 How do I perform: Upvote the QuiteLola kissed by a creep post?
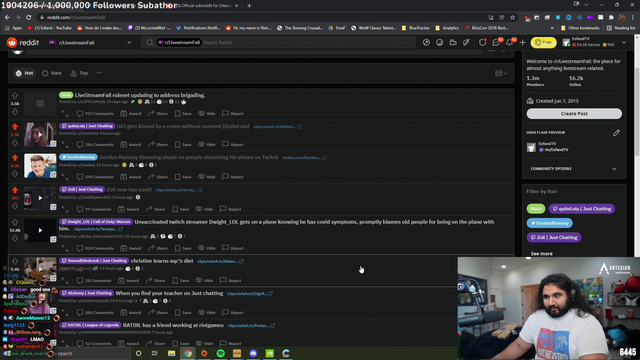click(15, 127)
